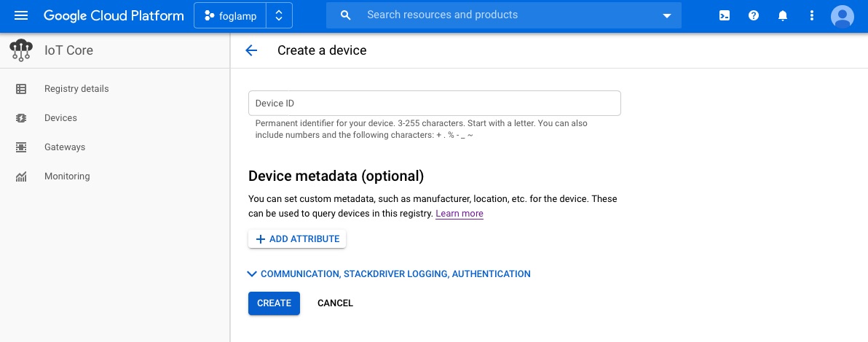
Task: Click the Device metadata (optional) heading
Action: click(336, 176)
